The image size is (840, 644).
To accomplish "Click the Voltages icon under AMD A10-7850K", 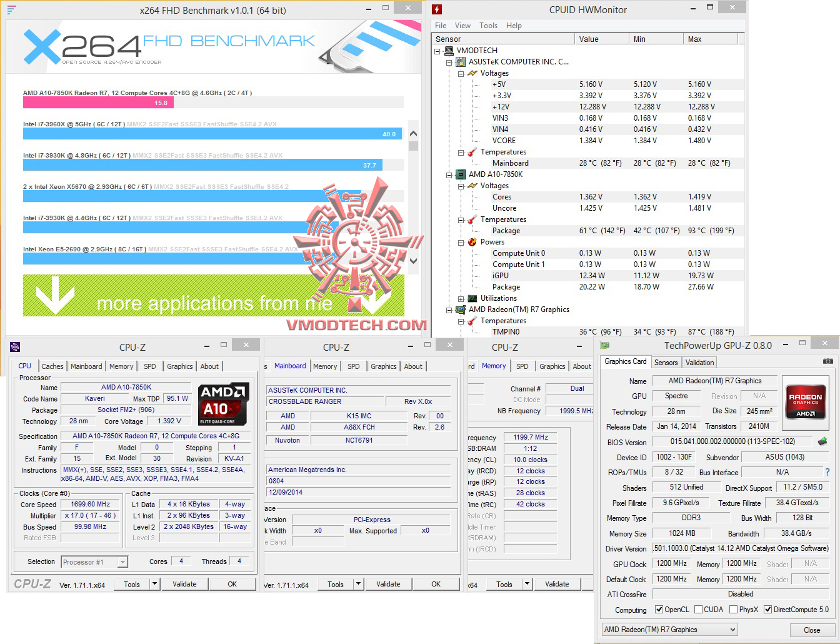I will coord(472,186).
